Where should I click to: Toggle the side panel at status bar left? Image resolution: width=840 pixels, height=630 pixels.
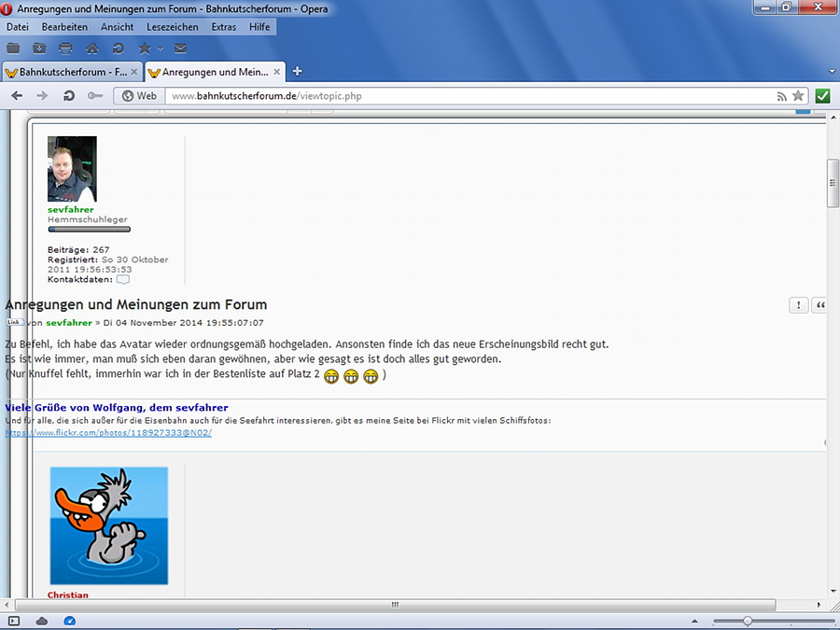13,621
